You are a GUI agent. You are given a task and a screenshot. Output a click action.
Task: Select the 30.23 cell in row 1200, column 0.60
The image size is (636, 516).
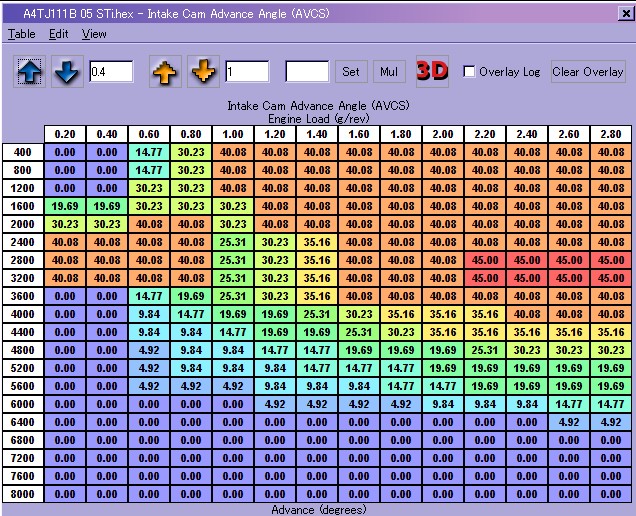(x=149, y=188)
